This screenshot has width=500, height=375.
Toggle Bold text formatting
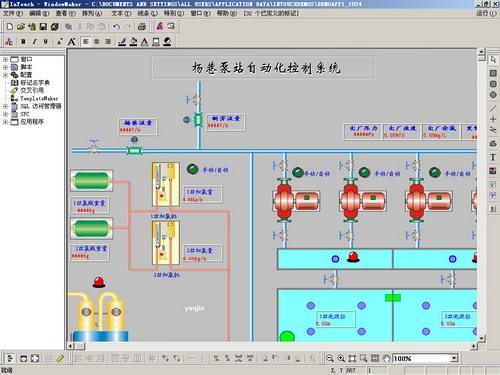point(23,42)
